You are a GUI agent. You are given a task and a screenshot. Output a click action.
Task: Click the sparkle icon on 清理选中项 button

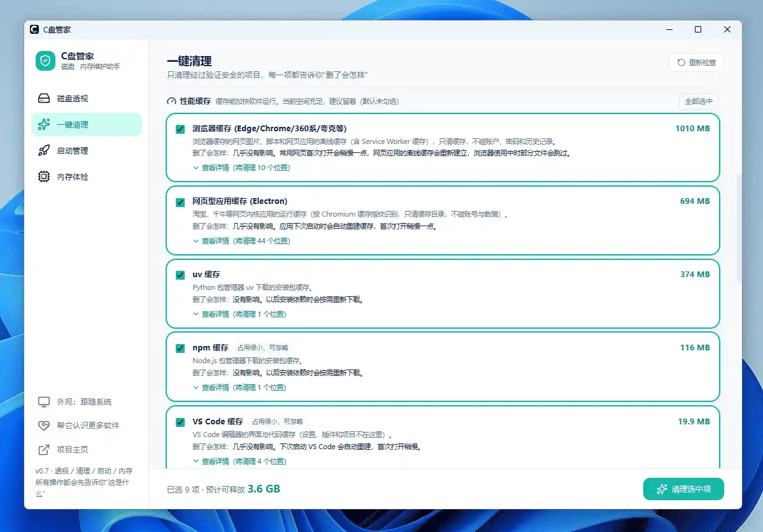662,489
